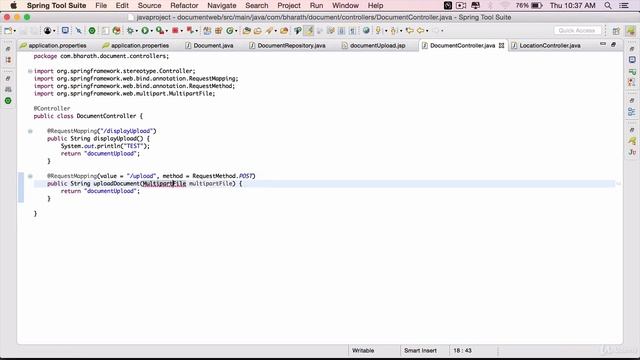The image size is (640, 360).
Task: Switch to the Document.java tab
Action: pyautogui.click(x=209, y=46)
